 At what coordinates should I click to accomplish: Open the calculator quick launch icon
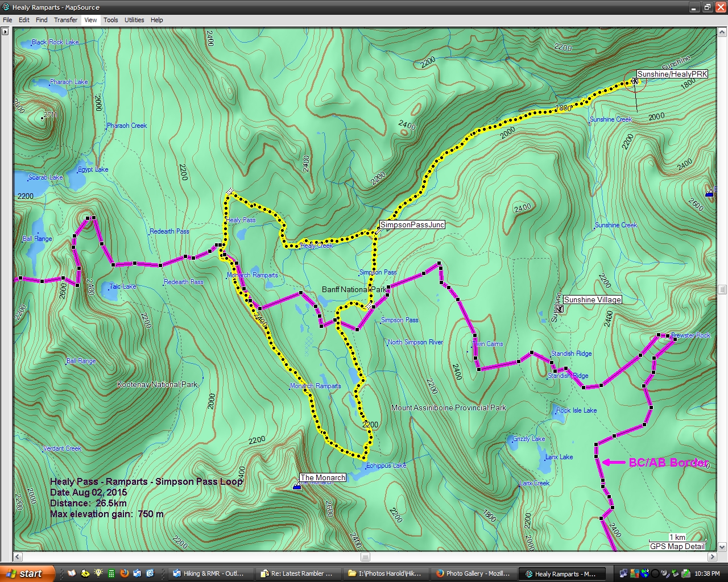[111, 573]
